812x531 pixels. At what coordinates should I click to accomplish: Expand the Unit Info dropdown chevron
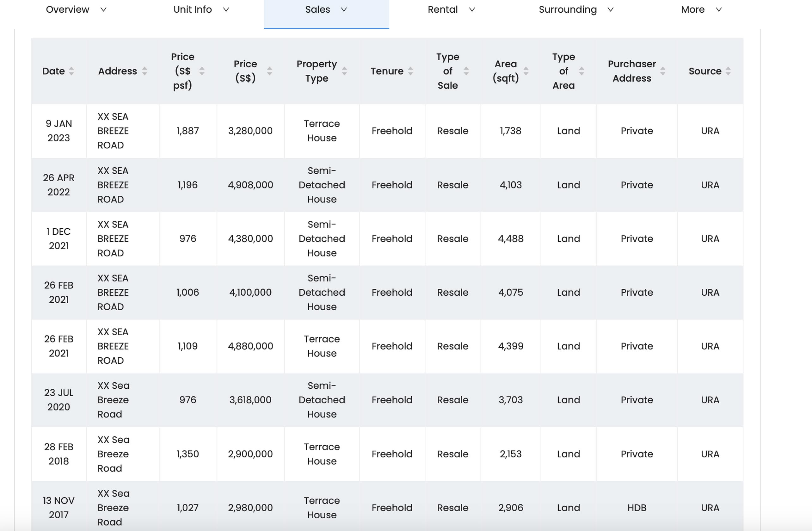[226, 9]
